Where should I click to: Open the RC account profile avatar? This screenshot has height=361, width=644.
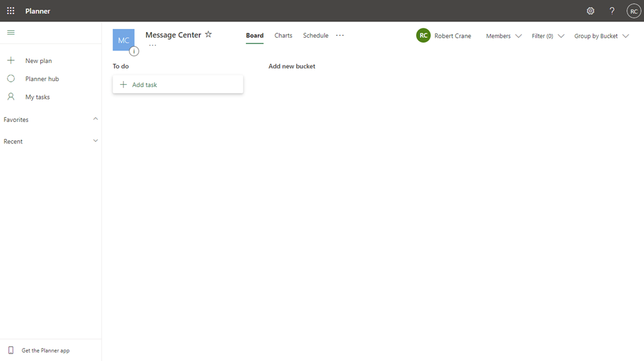tap(633, 11)
